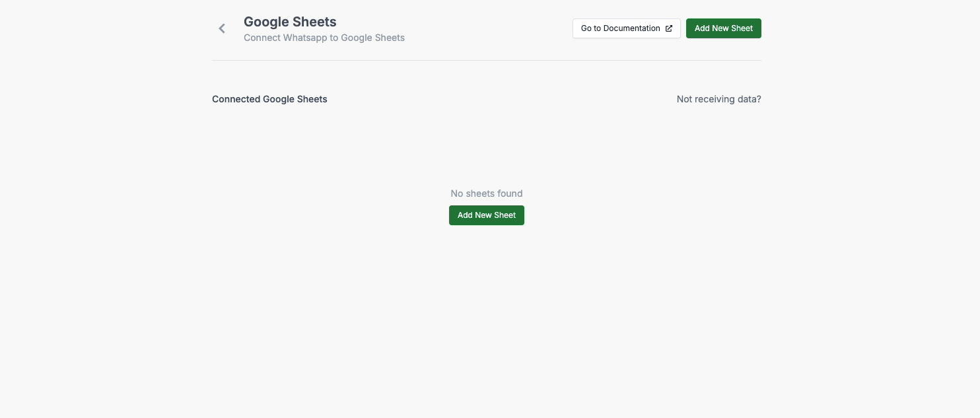Click the external link icon in Documentation button
Screen dimensions: 980x418
[x=669, y=28]
